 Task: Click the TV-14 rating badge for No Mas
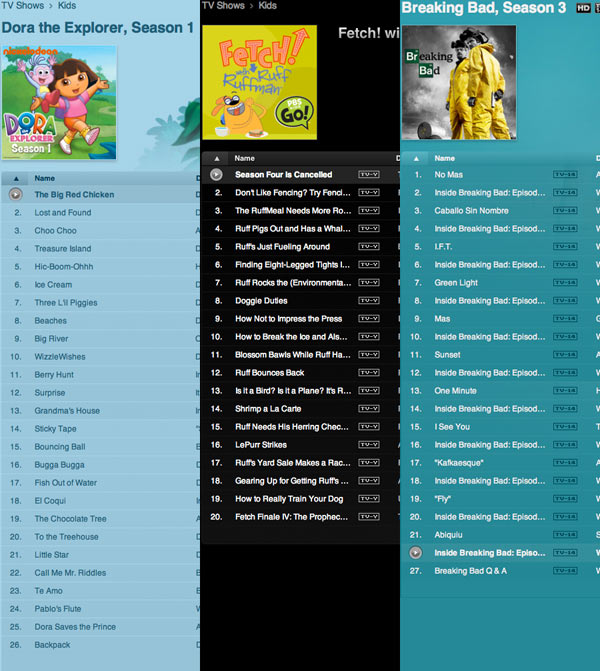[x=565, y=174]
